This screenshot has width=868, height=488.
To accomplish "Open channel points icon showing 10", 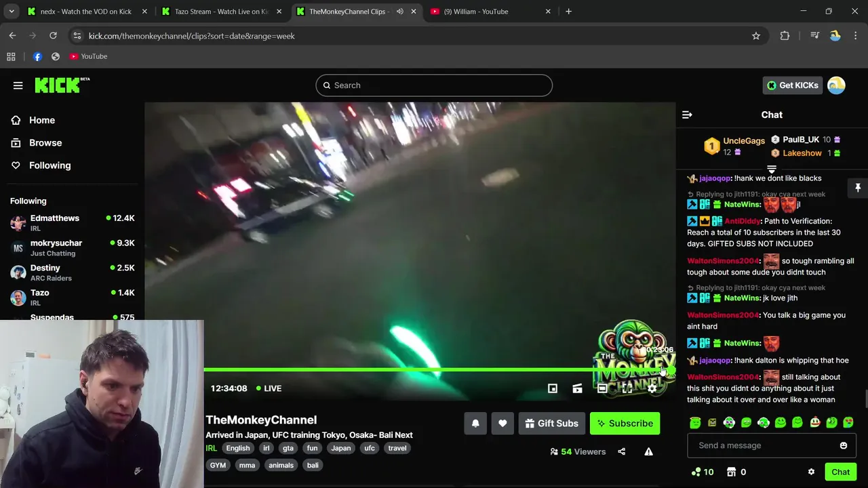I will tap(702, 472).
